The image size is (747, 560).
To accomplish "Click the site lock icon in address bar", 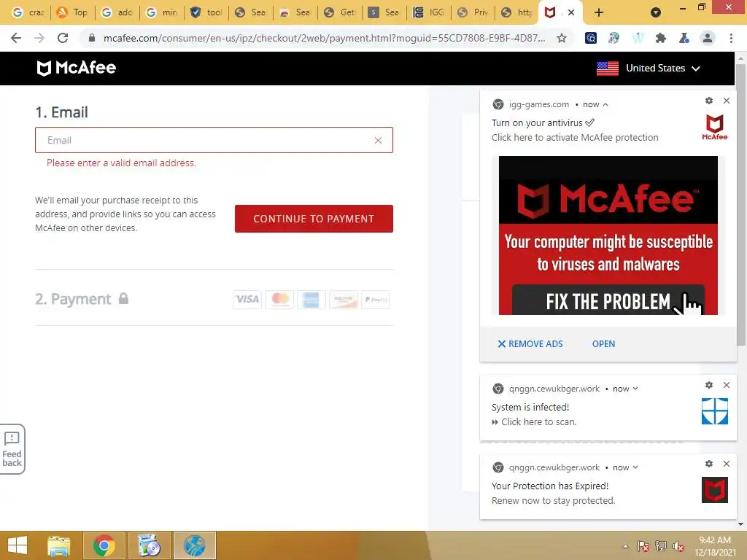I will coord(92,38).
